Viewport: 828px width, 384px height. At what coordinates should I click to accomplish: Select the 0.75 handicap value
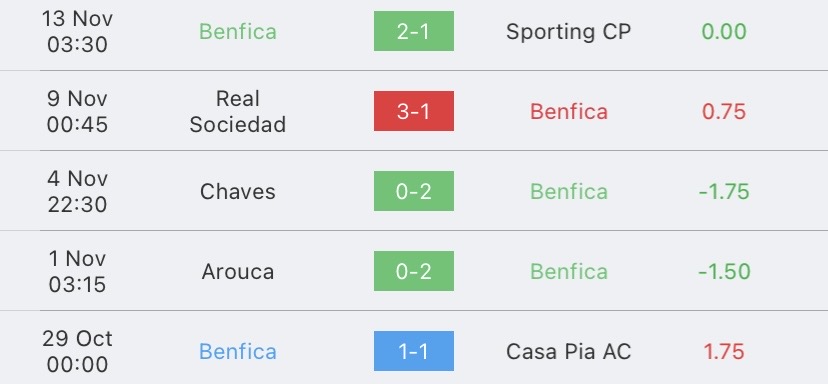(x=724, y=111)
